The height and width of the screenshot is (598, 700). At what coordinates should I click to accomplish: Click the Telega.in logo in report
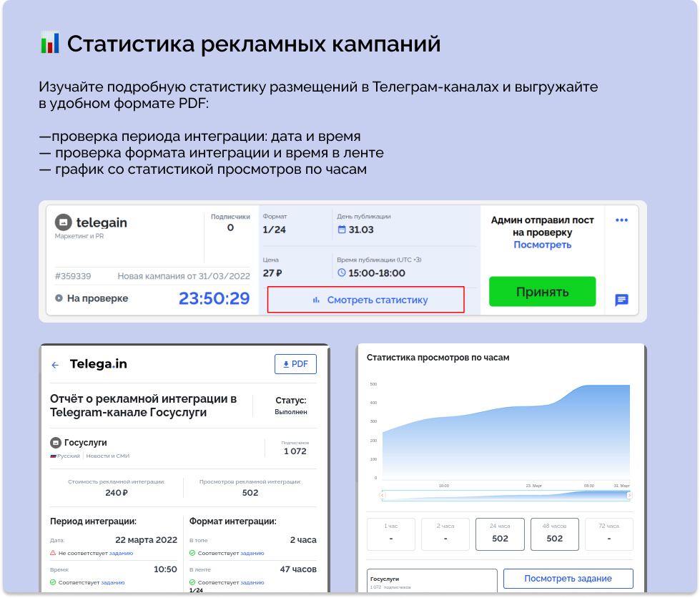pyautogui.click(x=98, y=364)
